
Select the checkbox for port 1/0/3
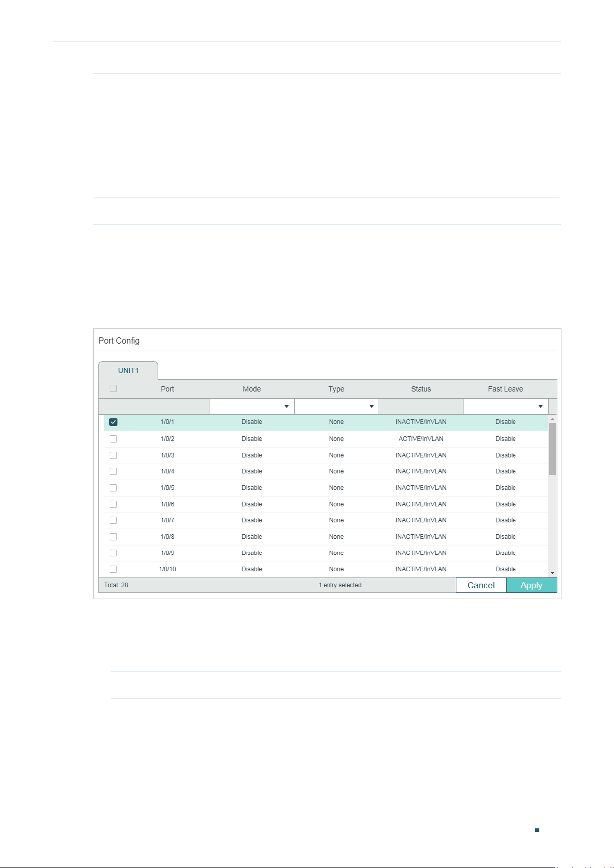[113, 455]
